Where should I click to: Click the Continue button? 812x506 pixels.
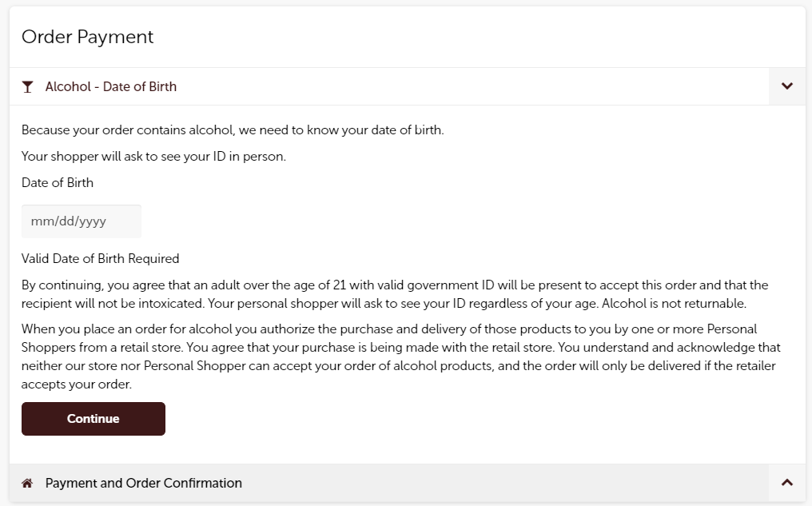(x=94, y=419)
